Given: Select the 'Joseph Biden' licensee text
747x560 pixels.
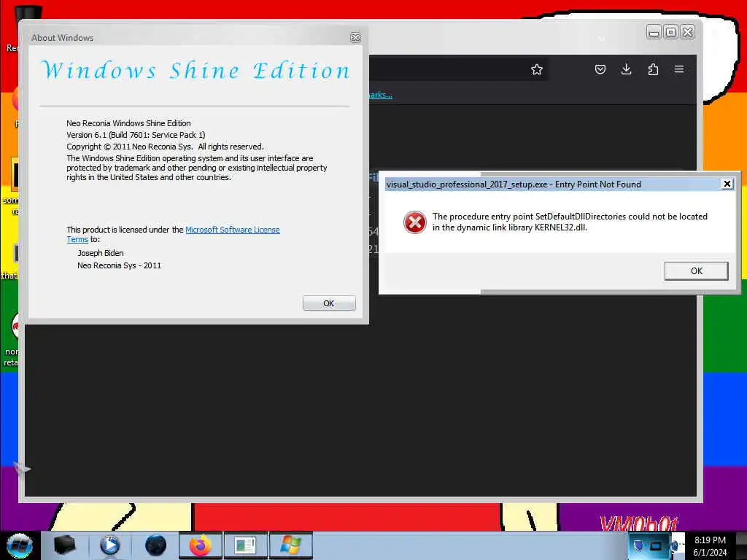Looking at the screenshot, I should [x=101, y=253].
